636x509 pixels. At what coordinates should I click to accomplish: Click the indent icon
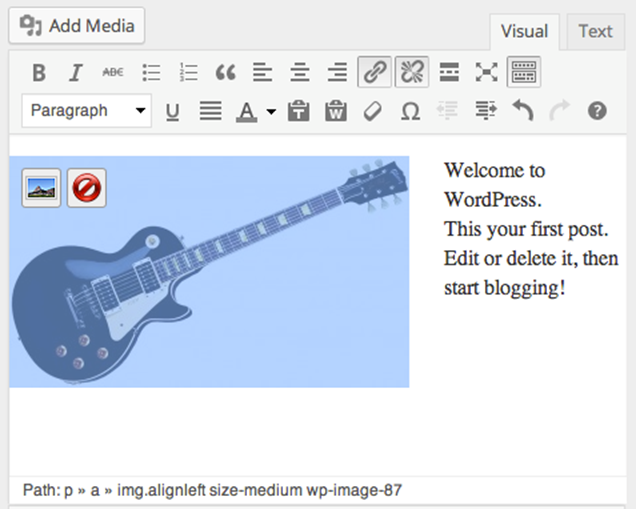tap(486, 111)
